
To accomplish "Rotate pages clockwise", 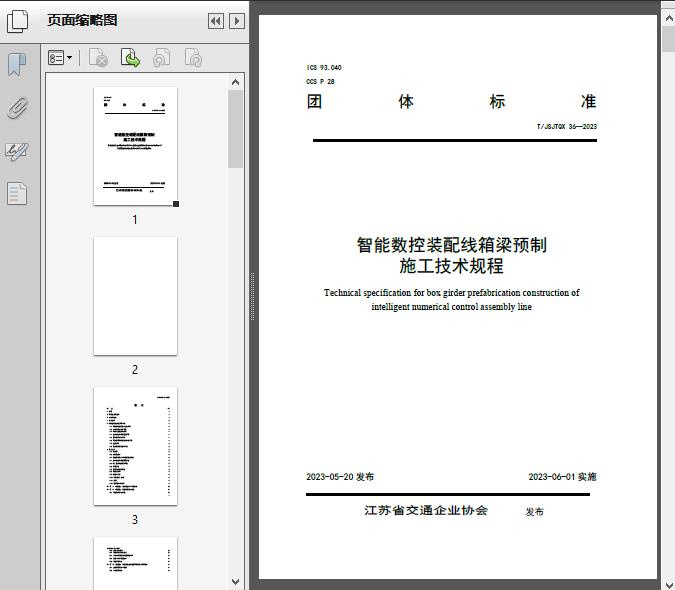I will [193, 59].
